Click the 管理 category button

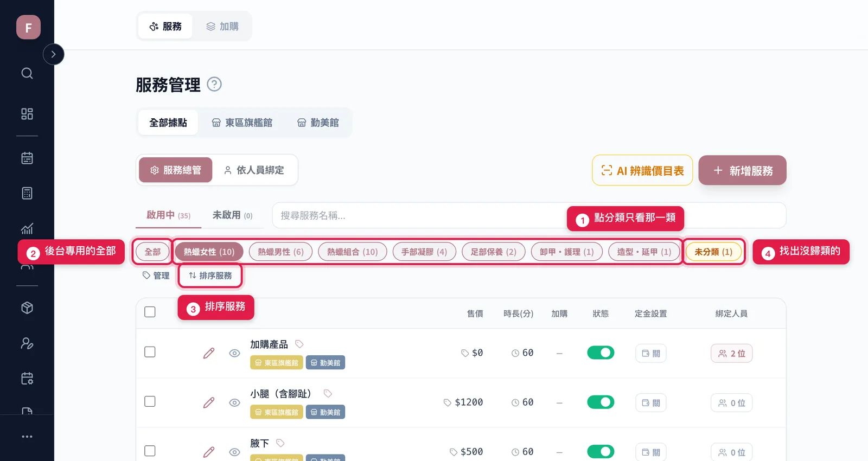[x=156, y=276]
